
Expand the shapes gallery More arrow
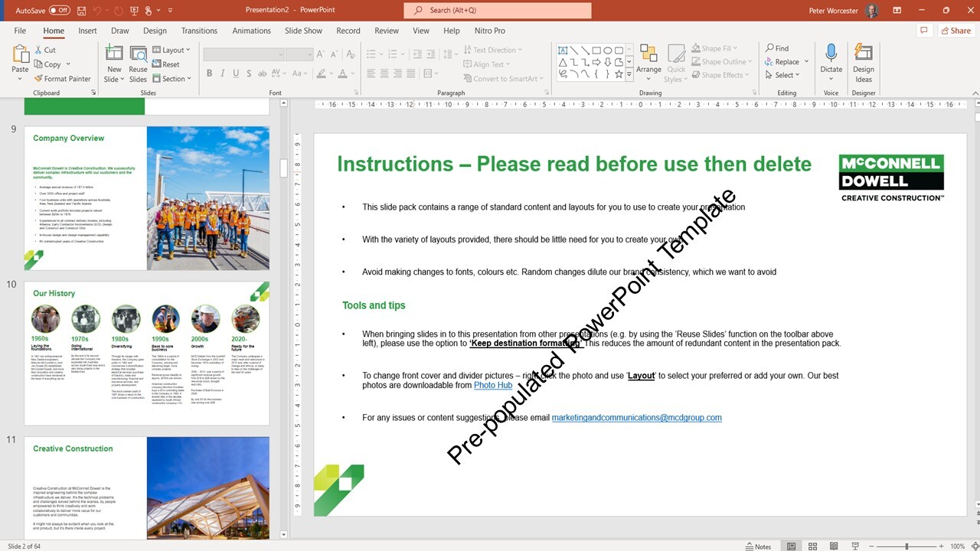click(x=629, y=75)
